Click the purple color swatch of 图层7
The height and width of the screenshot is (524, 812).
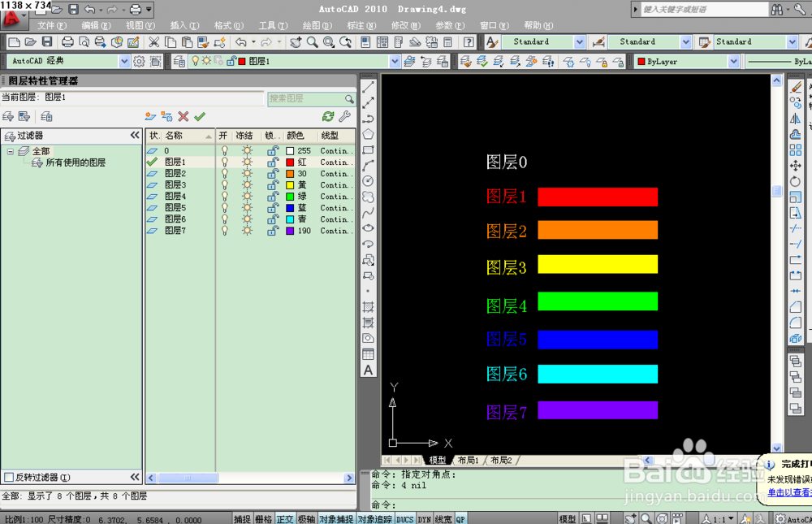[290, 231]
